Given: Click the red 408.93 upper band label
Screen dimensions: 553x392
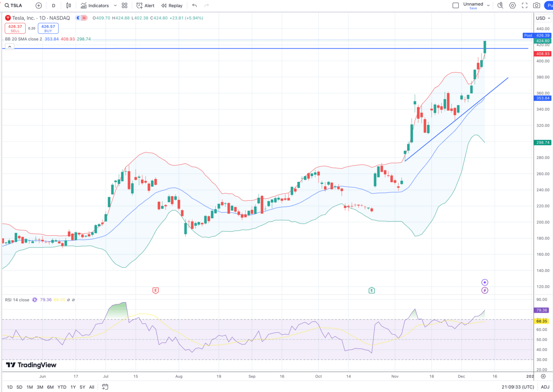Looking at the screenshot, I should (x=543, y=54).
